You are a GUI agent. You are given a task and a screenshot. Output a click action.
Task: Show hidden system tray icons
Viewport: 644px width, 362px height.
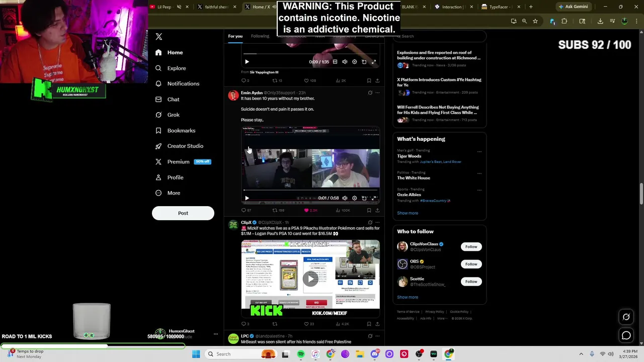point(581,354)
